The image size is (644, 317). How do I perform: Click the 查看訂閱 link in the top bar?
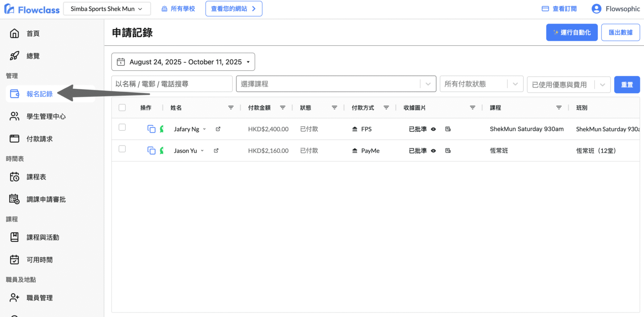(x=559, y=9)
